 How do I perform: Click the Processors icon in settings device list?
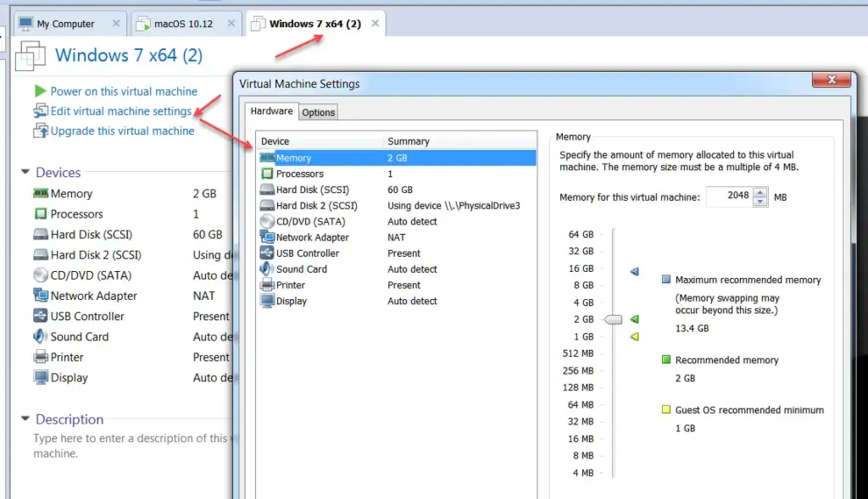click(x=267, y=174)
